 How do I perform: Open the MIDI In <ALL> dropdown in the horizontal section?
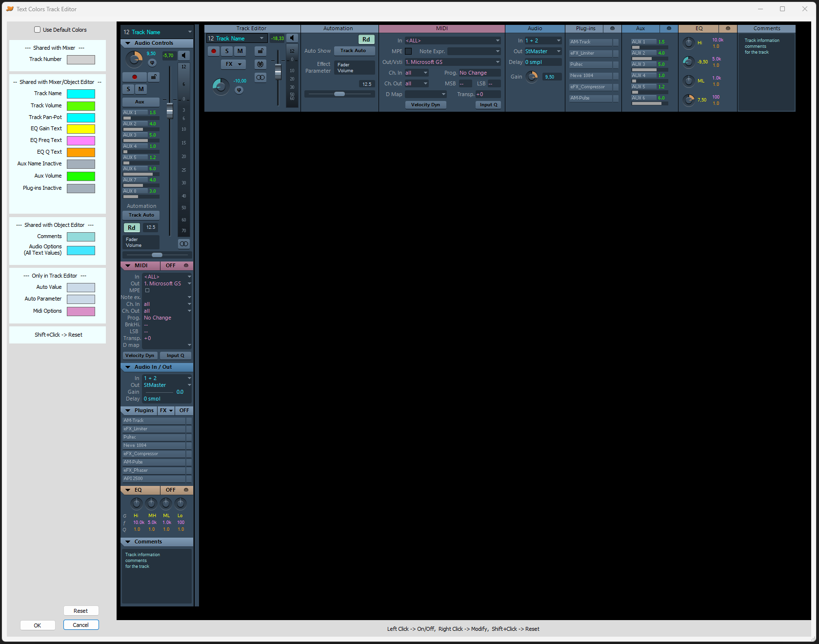[x=452, y=40]
